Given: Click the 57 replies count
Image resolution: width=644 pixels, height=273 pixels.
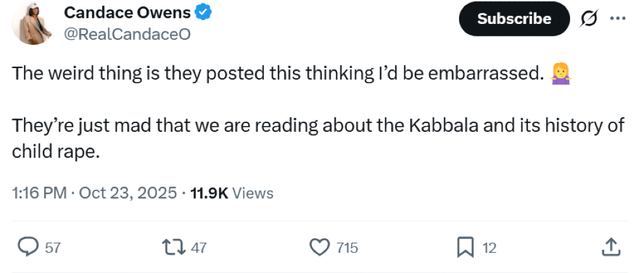Looking at the screenshot, I should (x=53, y=248).
